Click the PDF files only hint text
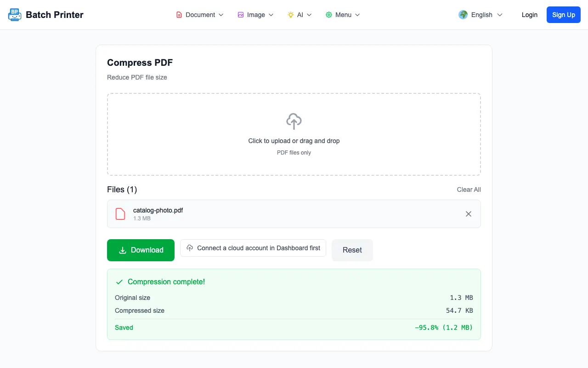 (294, 153)
